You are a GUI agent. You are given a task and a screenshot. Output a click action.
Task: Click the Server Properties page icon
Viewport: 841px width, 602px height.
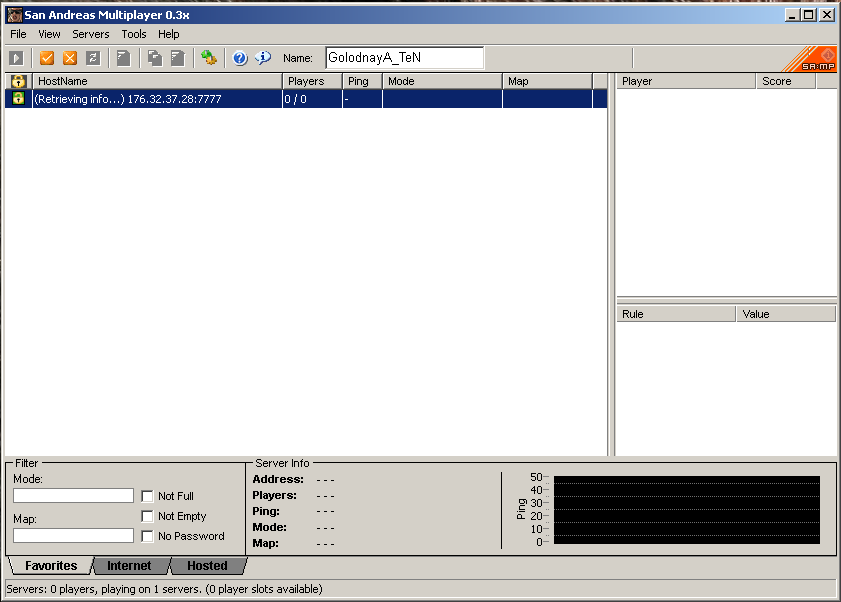[x=178, y=58]
